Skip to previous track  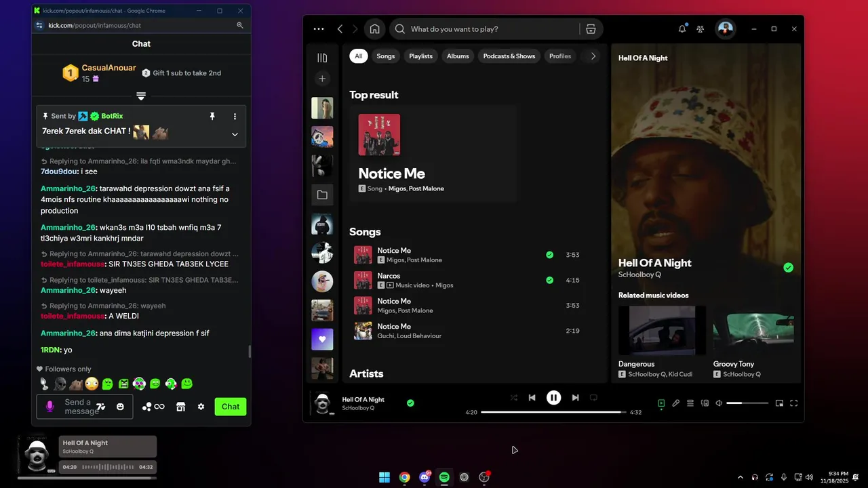click(532, 398)
